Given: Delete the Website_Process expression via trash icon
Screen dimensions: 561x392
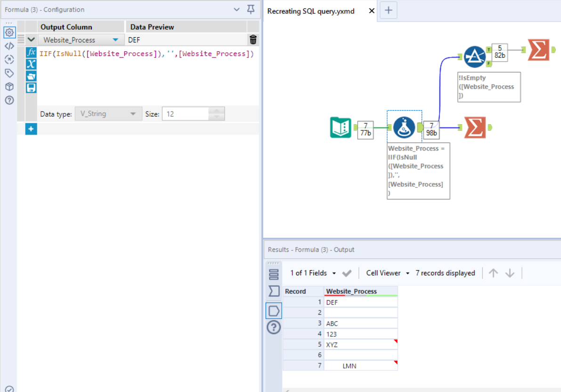Looking at the screenshot, I should pos(253,40).
